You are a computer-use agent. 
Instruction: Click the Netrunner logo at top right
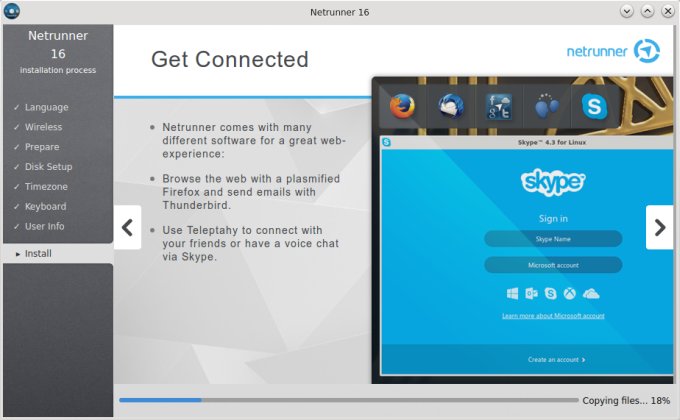point(613,51)
